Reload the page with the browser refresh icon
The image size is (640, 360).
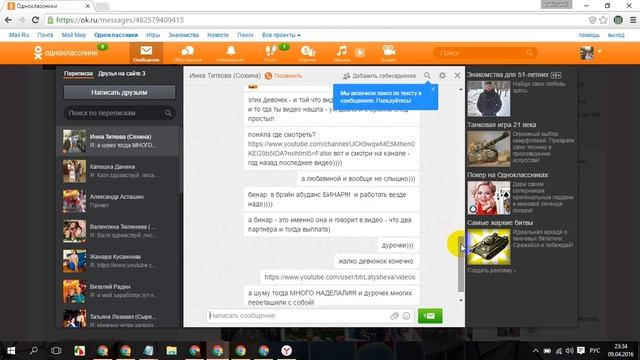coord(36,20)
